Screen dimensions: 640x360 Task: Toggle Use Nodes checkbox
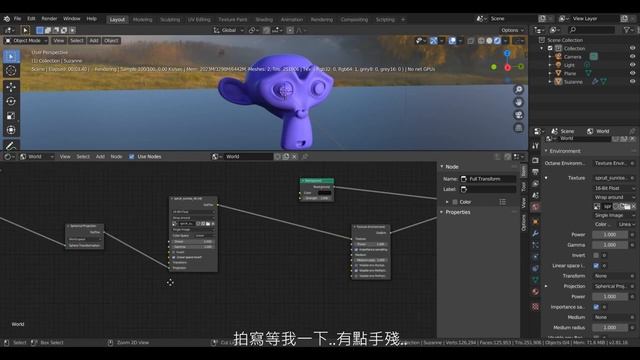131,157
